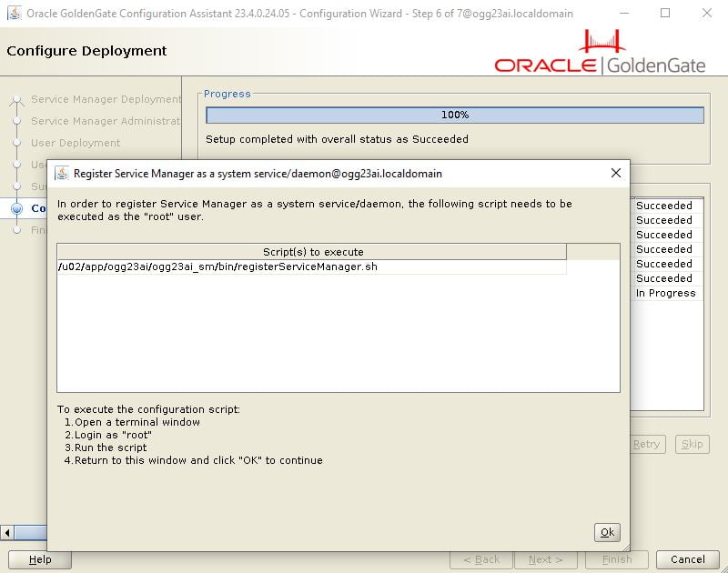Click the 'Login as "root"' instruction line
Image resolution: width=728 pixels, height=573 pixels.
tap(108, 435)
